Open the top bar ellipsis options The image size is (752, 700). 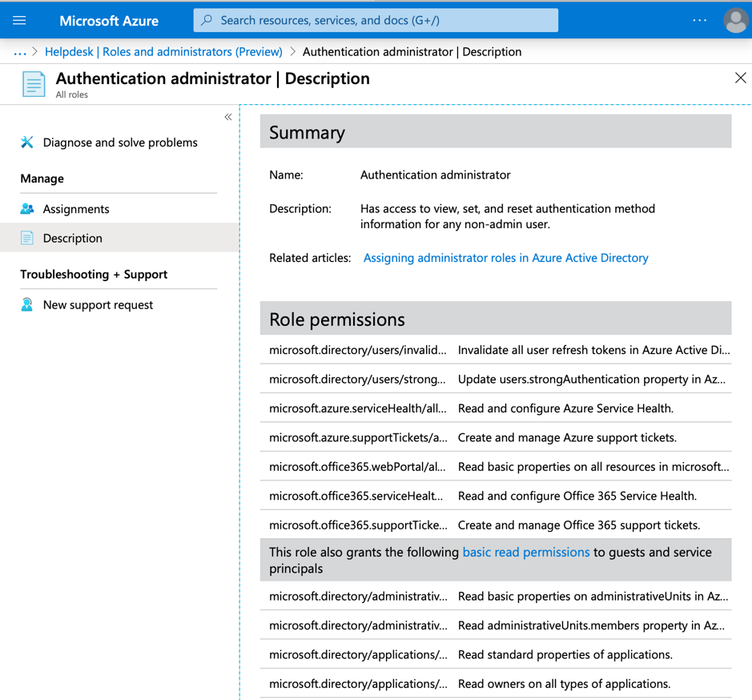click(x=699, y=20)
